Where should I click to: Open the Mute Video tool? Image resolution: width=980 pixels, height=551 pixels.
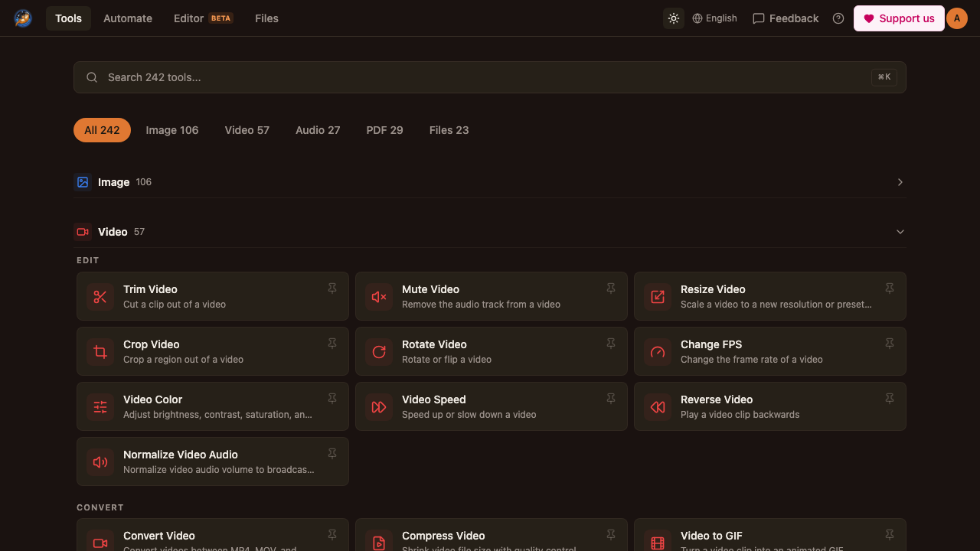492,296
